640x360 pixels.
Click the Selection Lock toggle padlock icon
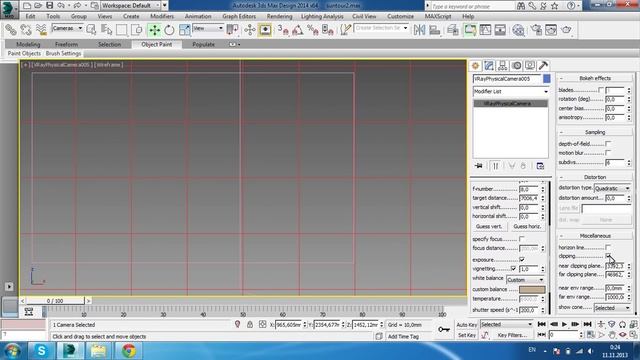(250, 324)
